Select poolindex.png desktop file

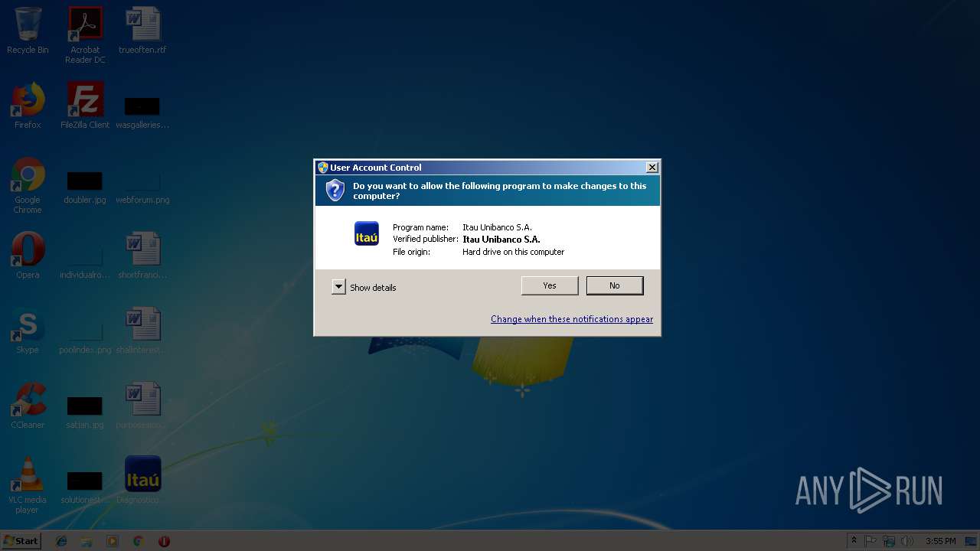[85, 337]
